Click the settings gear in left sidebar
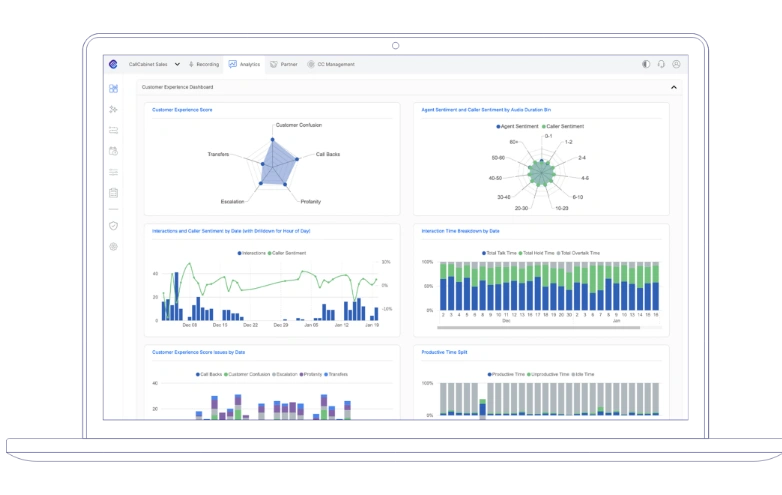This screenshot has width=782, height=495. [113, 246]
